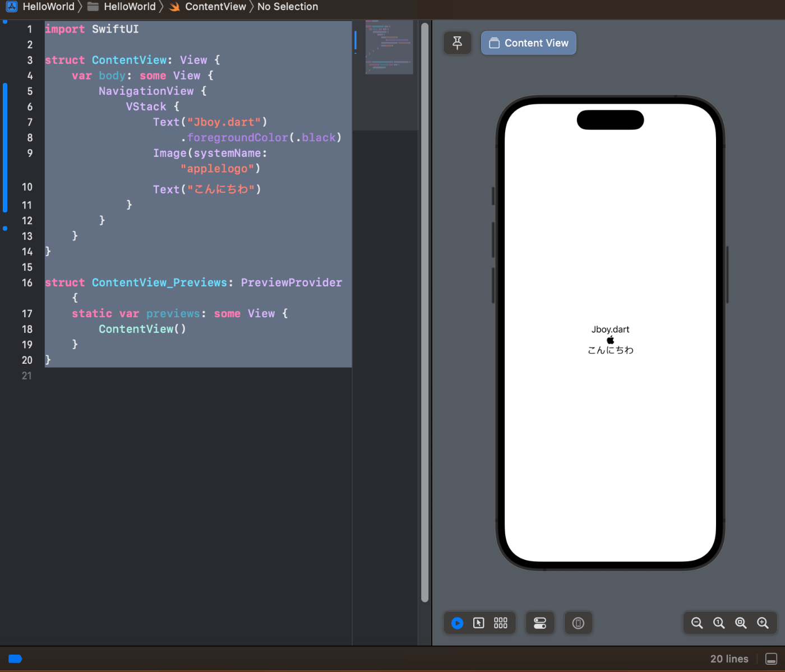785x672 pixels.
Task: Click the "applelogo" string in code
Action: (x=217, y=169)
